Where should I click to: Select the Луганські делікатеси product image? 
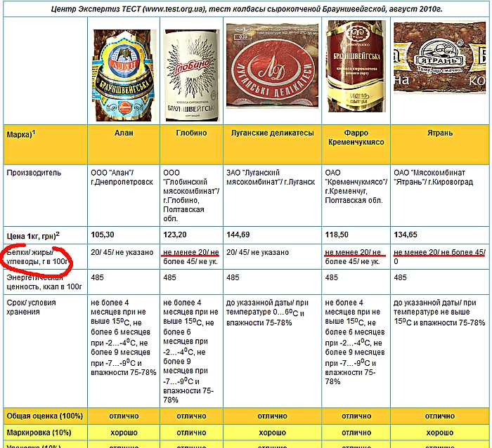272,68
